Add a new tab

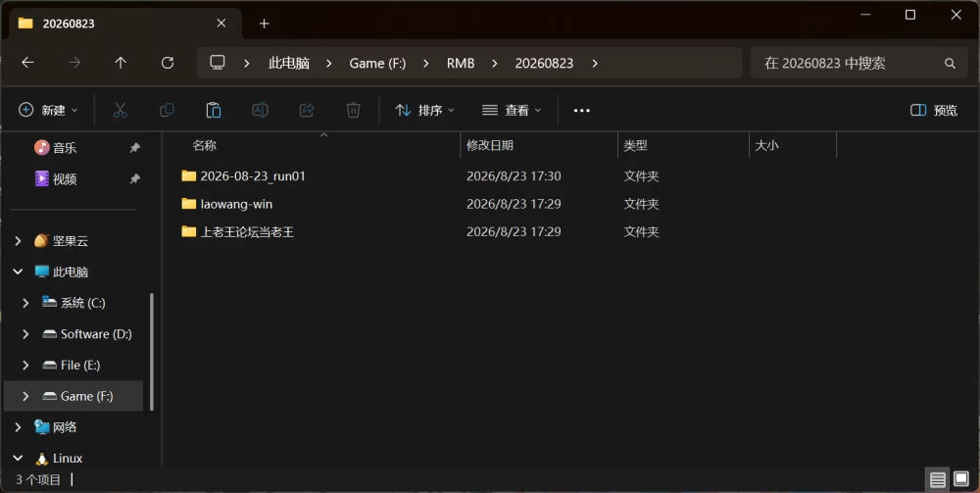[x=265, y=24]
